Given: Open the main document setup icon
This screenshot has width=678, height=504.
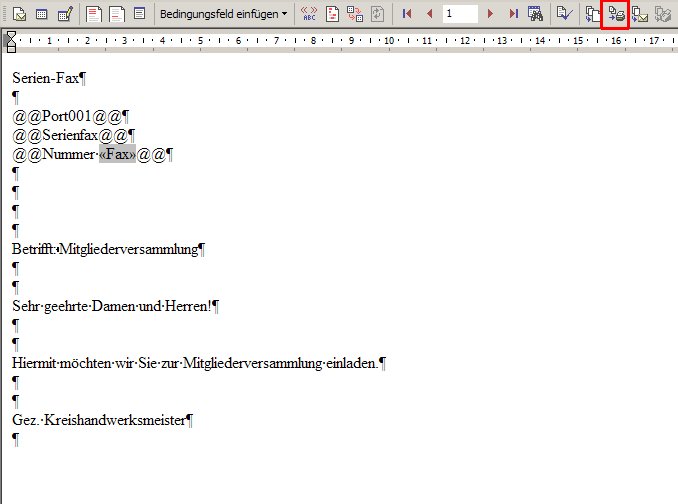Looking at the screenshot, I should [x=19, y=14].
